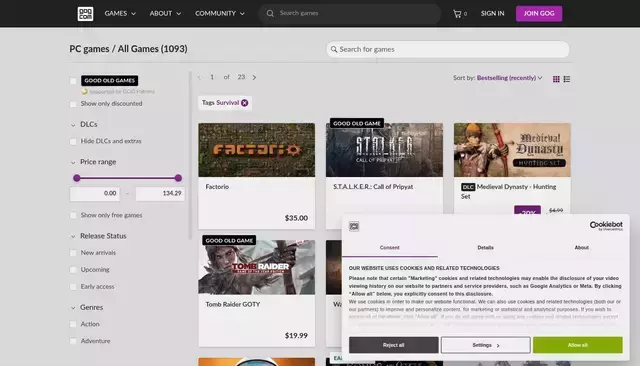Click the Join GOG button
Screen dimensions: 640x366
pyautogui.click(x=539, y=13)
